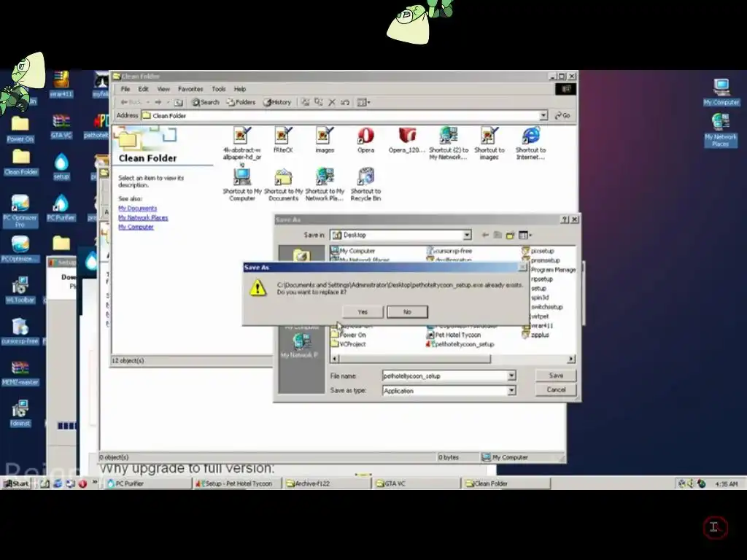Viewport: 747px width, 560px height.
Task: Expand the Save as type dropdown
Action: click(511, 391)
